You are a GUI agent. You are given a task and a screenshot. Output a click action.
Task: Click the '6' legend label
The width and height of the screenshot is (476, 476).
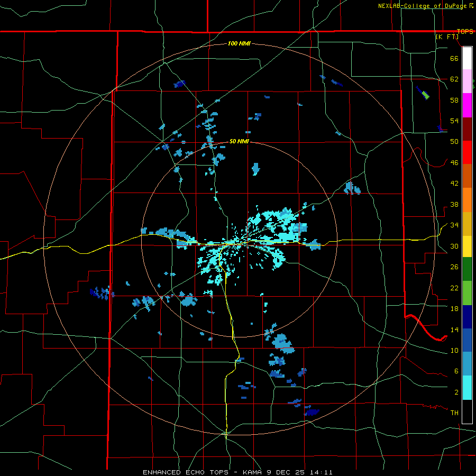[x=456, y=371]
